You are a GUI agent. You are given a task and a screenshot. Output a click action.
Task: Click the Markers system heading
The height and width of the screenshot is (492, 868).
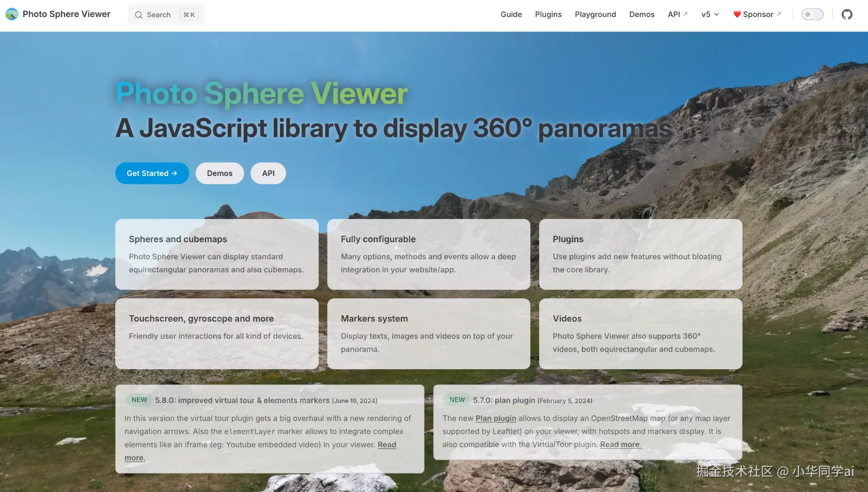point(374,319)
